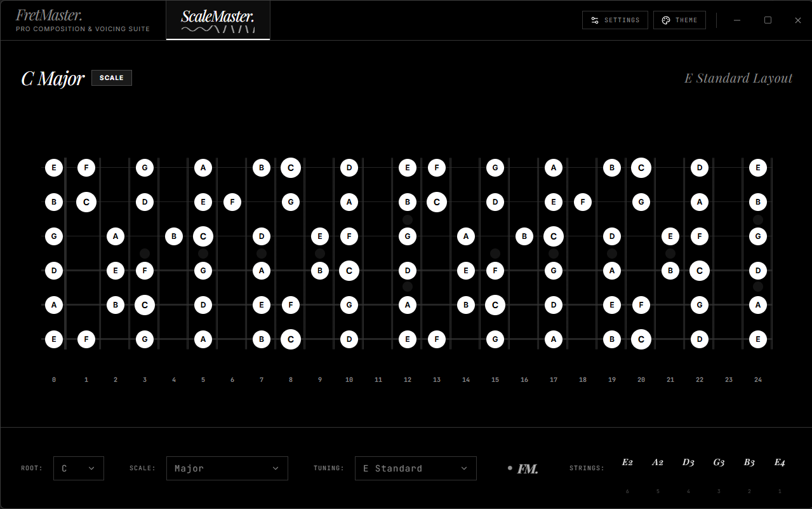Click the SCALE badge next to C Major

[x=112, y=78]
